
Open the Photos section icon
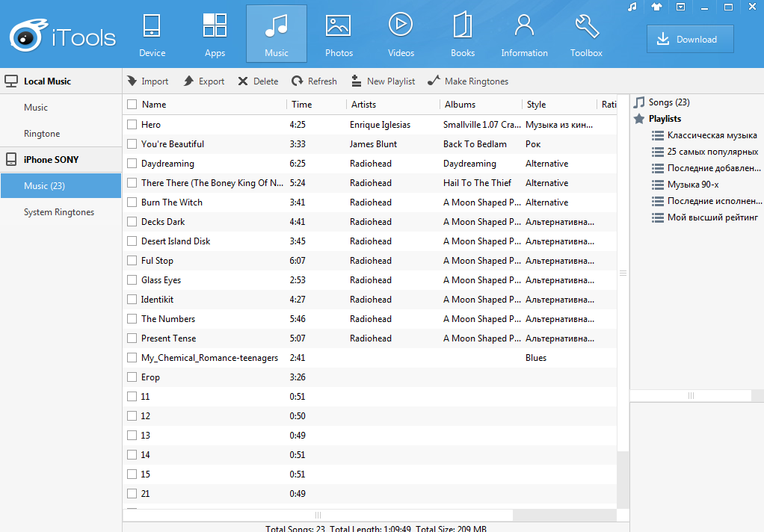(x=339, y=26)
